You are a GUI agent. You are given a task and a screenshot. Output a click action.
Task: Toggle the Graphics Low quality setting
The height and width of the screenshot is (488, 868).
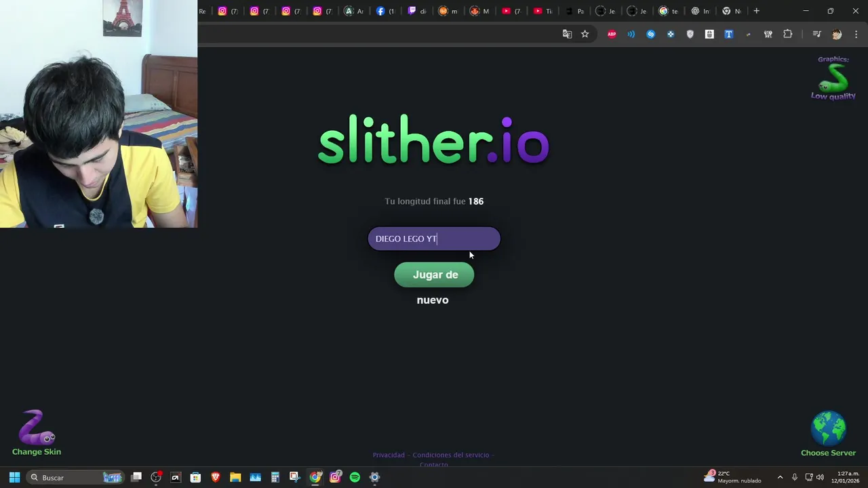click(x=833, y=78)
